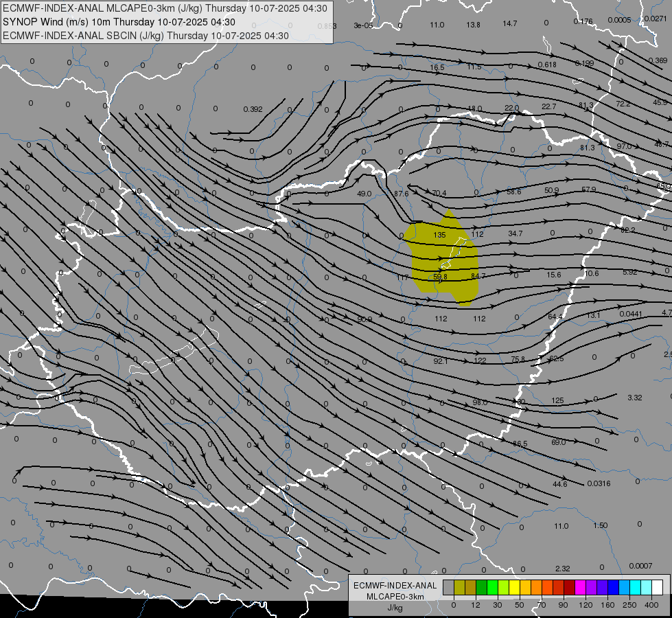Pick the bright cyan legend swatch

636,588
